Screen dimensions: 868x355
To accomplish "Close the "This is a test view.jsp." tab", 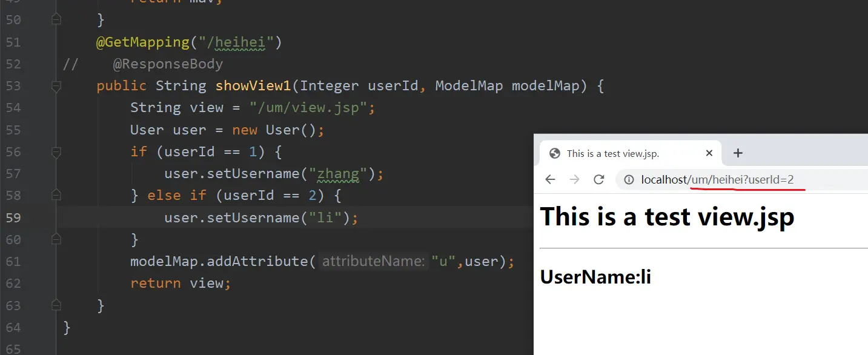I will pyautogui.click(x=709, y=153).
